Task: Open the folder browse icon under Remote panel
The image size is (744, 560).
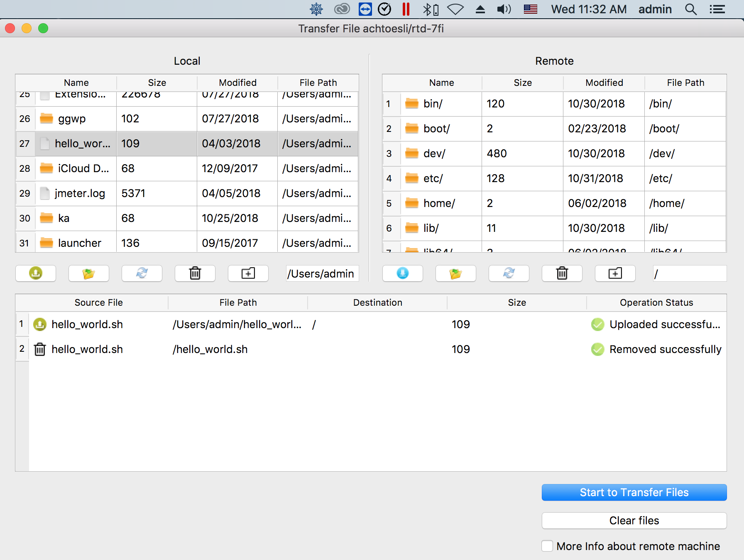Action: pyautogui.click(x=455, y=273)
